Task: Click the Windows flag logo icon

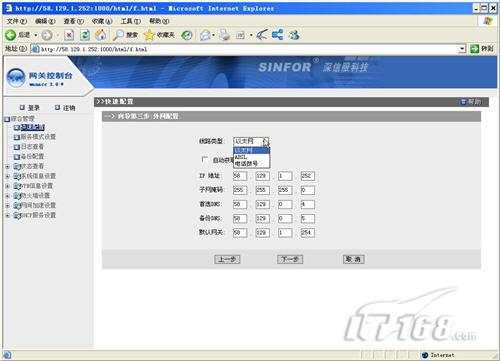Action: pyautogui.click(x=488, y=21)
